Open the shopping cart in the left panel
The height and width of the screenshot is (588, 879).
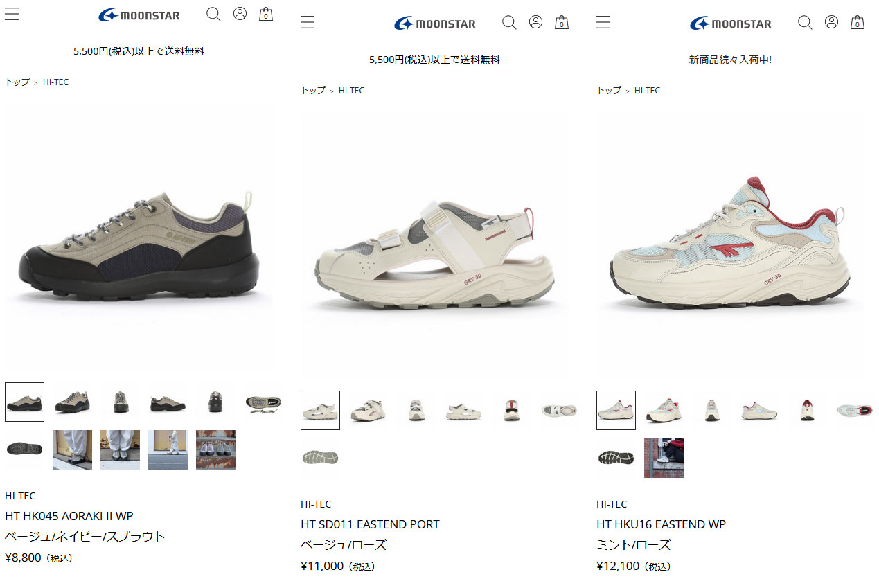pyautogui.click(x=266, y=14)
